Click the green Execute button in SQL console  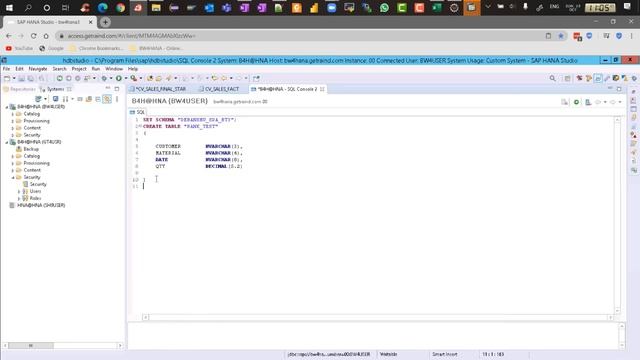pos(576,102)
